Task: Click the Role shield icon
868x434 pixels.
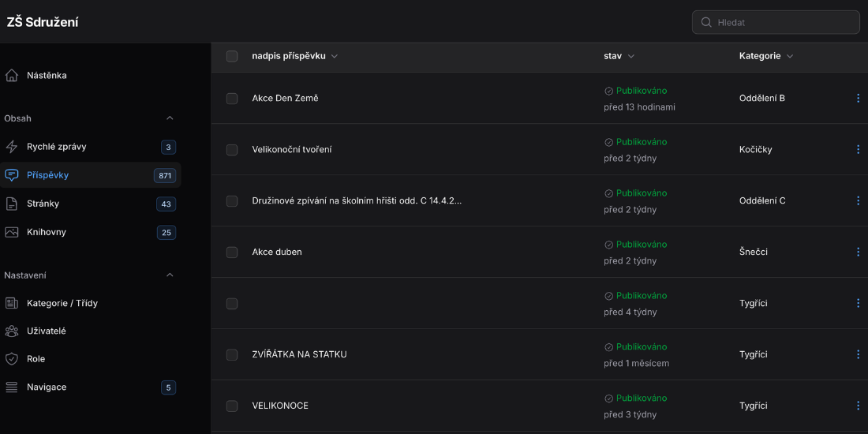Action: (x=12, y=359)
